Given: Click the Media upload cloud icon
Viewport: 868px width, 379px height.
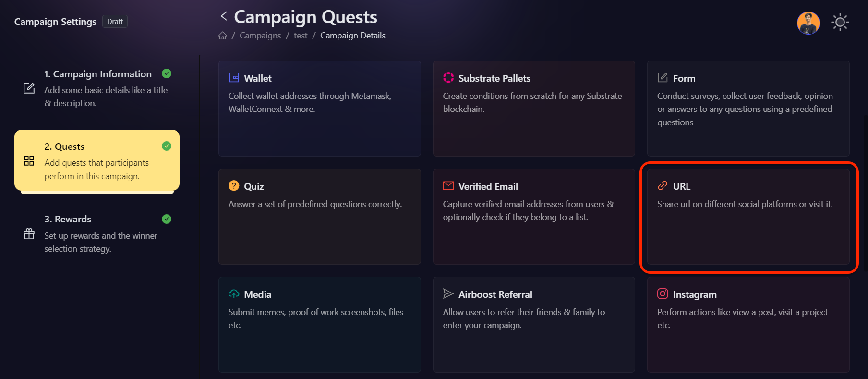Looking at the screenshot, I should 234,294.
